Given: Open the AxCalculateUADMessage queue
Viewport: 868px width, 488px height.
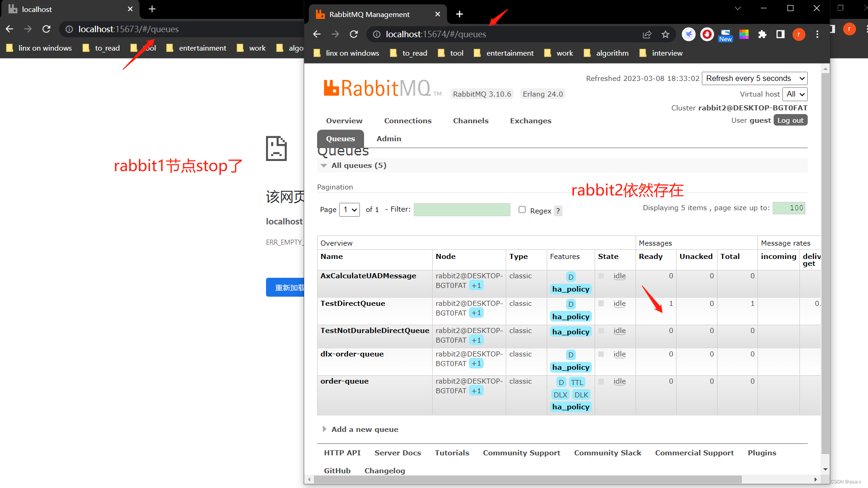Looking at the screenshot, I should (x=368, y=276).
